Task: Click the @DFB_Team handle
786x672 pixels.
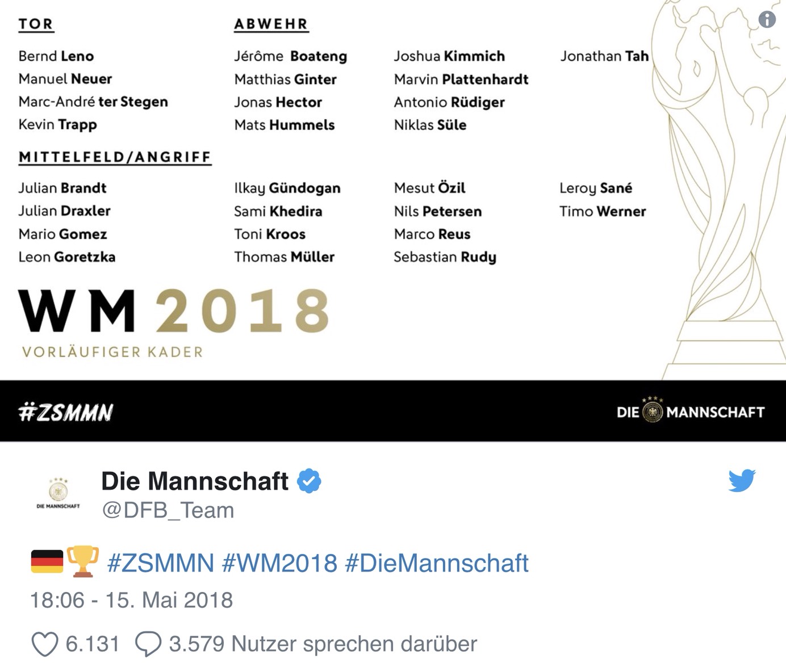Action: pyautogui.click(x=168, y=510)
